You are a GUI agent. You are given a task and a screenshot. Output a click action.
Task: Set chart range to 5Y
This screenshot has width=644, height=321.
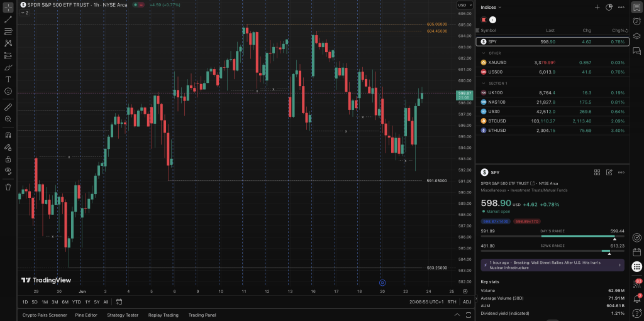click(x=96, y=302)
